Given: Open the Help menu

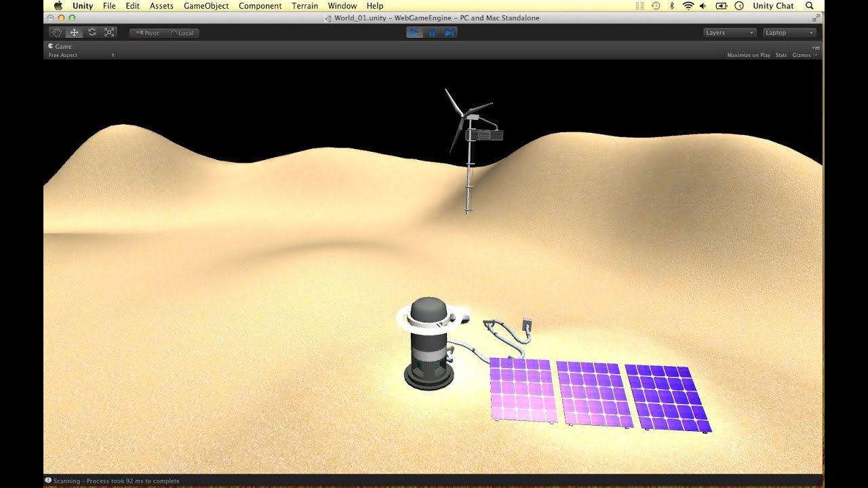Looking at the screenshot, I should pyautogui.click(x=375, y=5).
